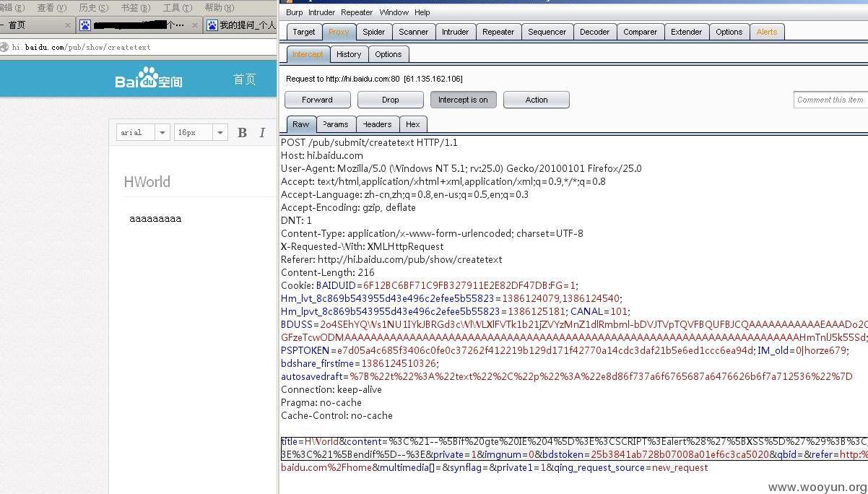Image resolution: width=868 pixels, height=494 pixels.
Task: Switch to the Headers request tab
Action: click(377, 124)
